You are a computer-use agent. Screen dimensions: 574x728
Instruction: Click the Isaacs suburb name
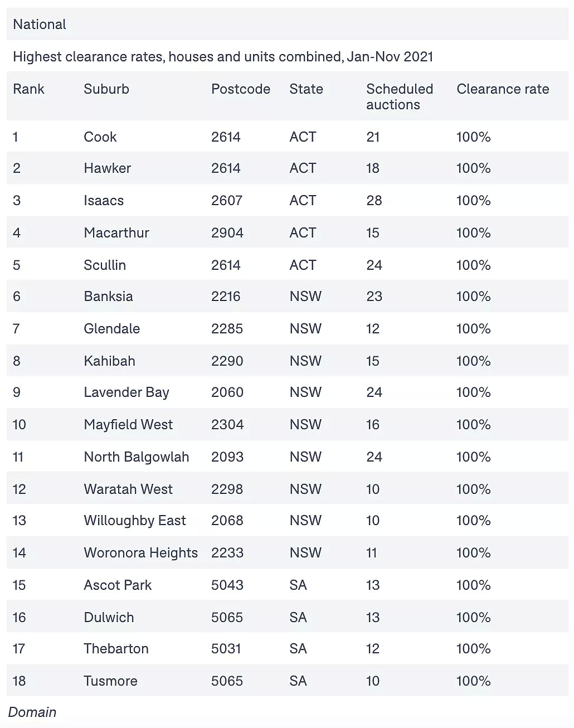(104, 201)
